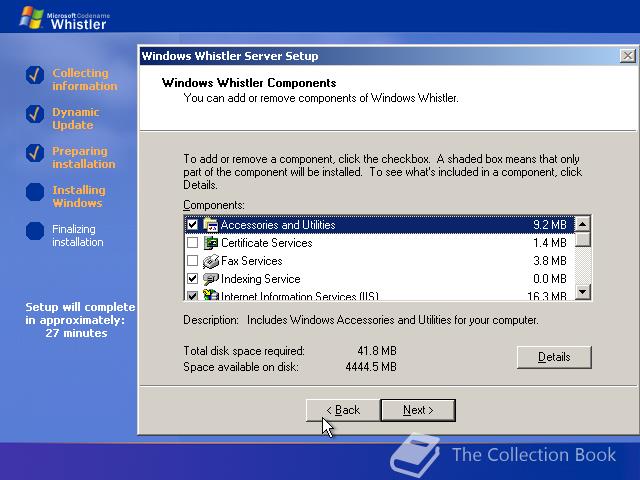
Task: Close the Windows Whistler Server Setup dialog
Action: pos(627,56)
